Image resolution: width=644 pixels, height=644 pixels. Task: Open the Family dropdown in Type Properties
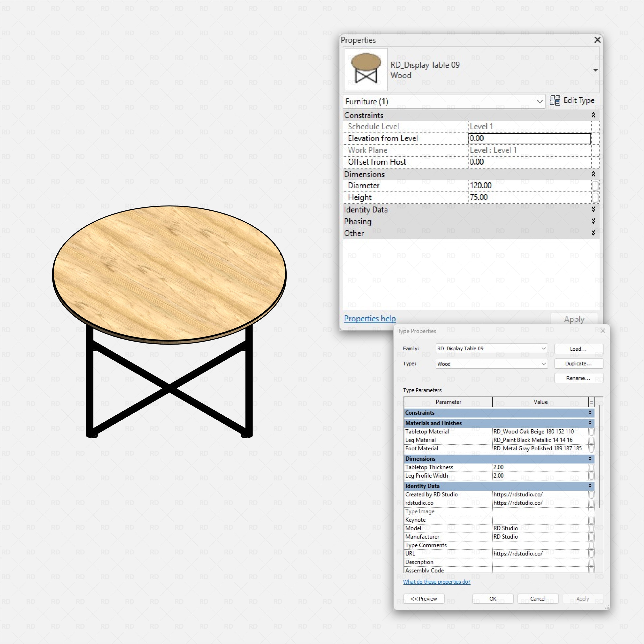491,348
